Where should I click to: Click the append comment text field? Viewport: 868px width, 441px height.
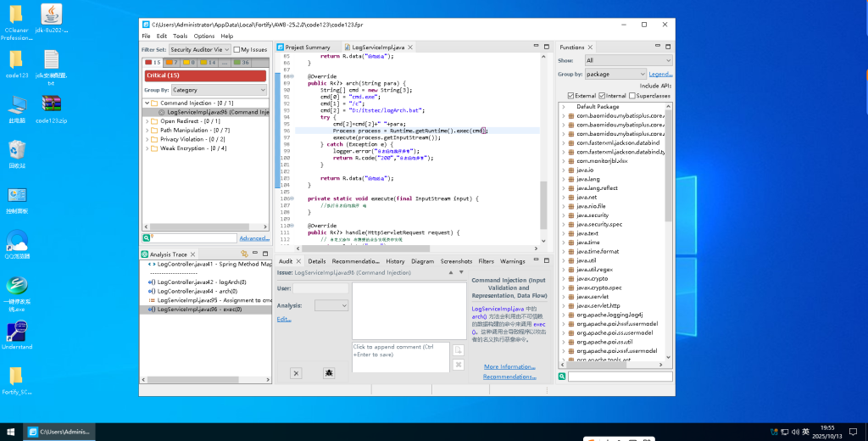pos(400,356)
